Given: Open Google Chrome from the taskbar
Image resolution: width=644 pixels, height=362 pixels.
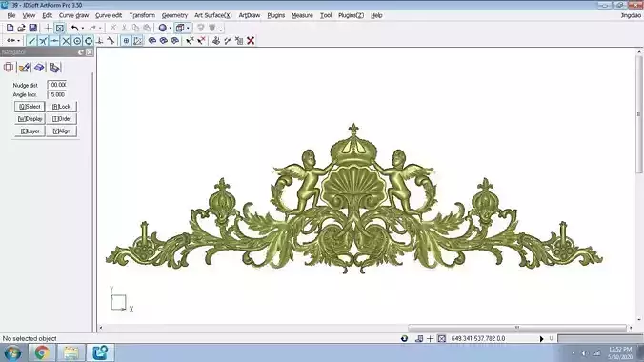Looking at the screenshot, I should point(42,353).
